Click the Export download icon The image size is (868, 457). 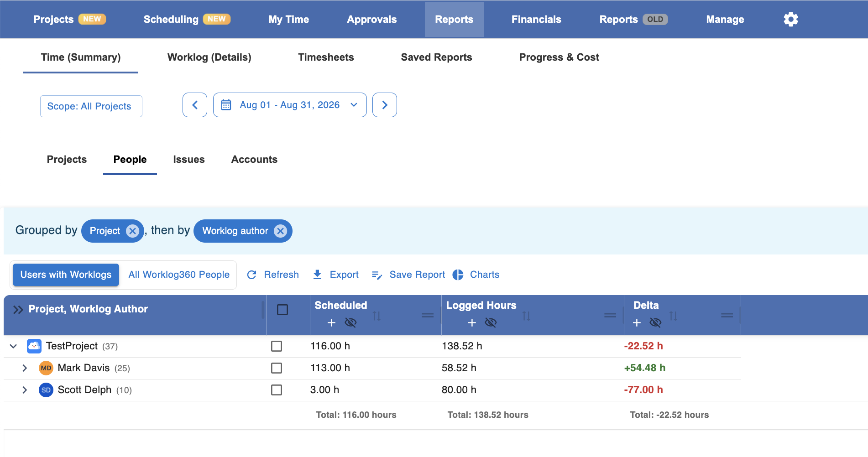click(x=317, y=275)
